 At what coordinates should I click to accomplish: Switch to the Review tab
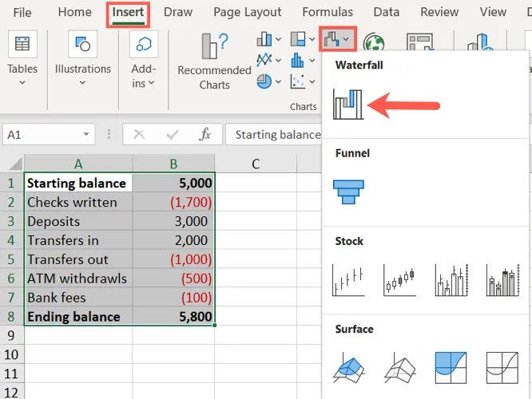tap(439, 12)
